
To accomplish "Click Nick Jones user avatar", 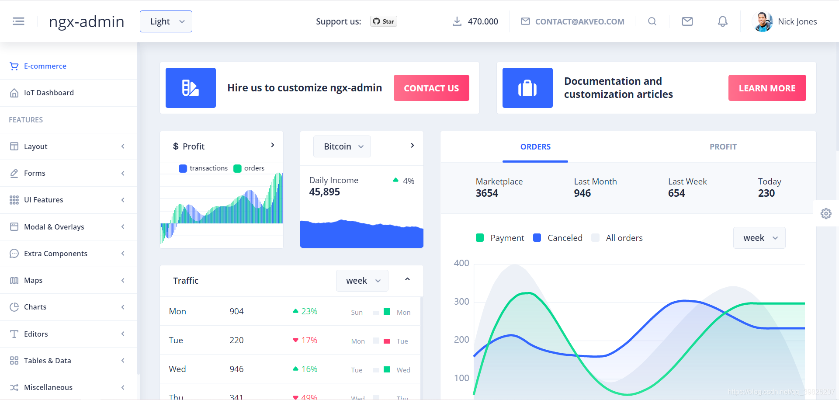I will [764, 21].
